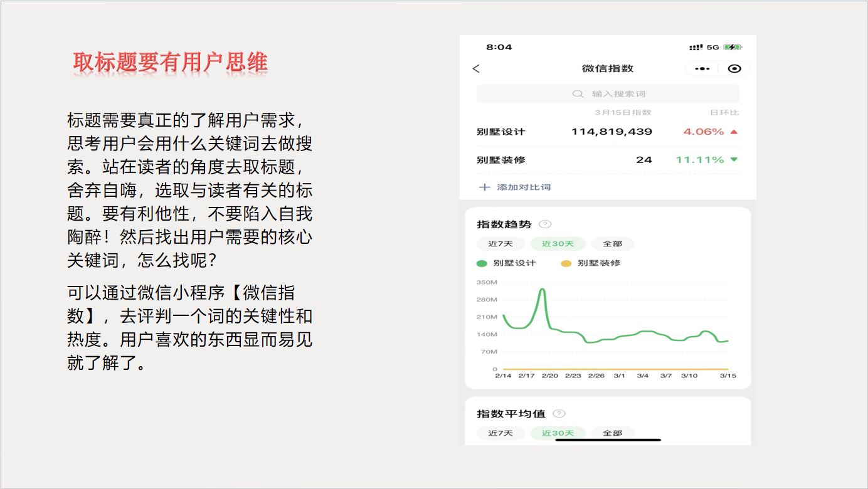Viewport: 868px width, 489px height.
Task: Click the green down triangle next to 11.11%
Action: coord(734,160)
